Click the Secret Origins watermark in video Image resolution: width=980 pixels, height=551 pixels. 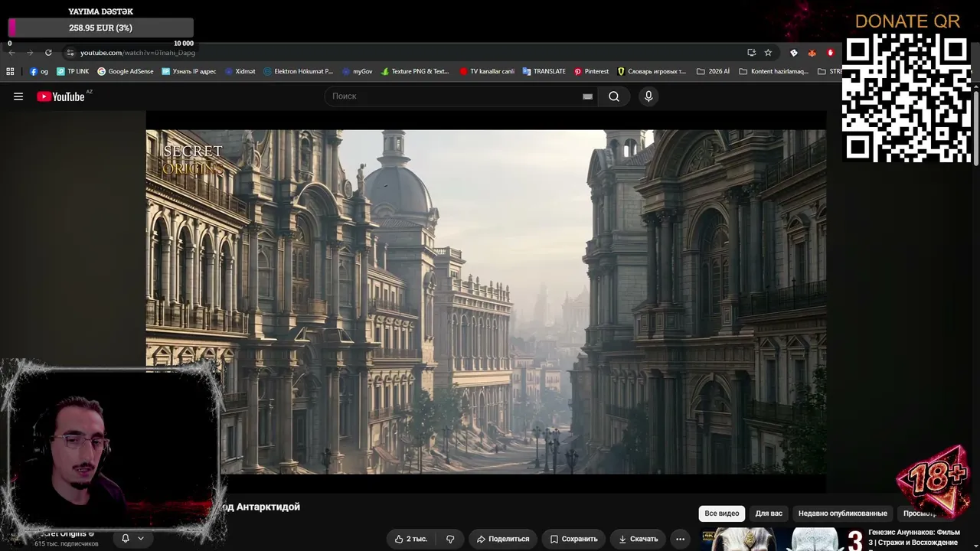[x=192, y=159]
